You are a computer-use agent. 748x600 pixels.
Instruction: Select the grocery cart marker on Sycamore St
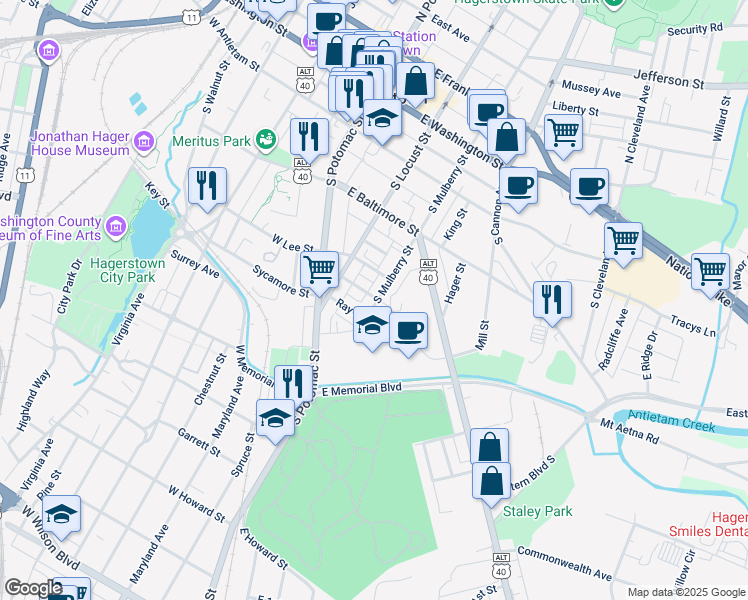click(320, 272)
